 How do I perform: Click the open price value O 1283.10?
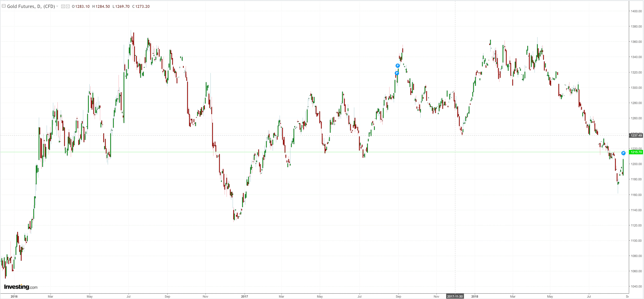[80, 6]
